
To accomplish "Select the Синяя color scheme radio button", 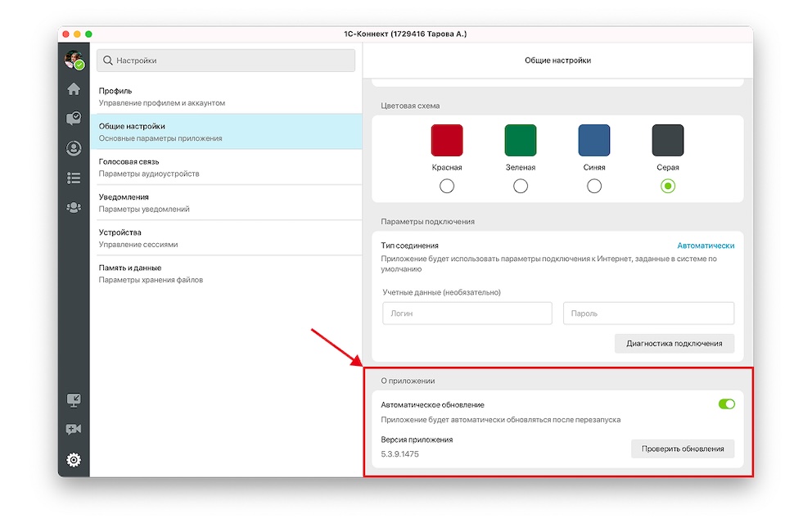I will pos(594,187).
